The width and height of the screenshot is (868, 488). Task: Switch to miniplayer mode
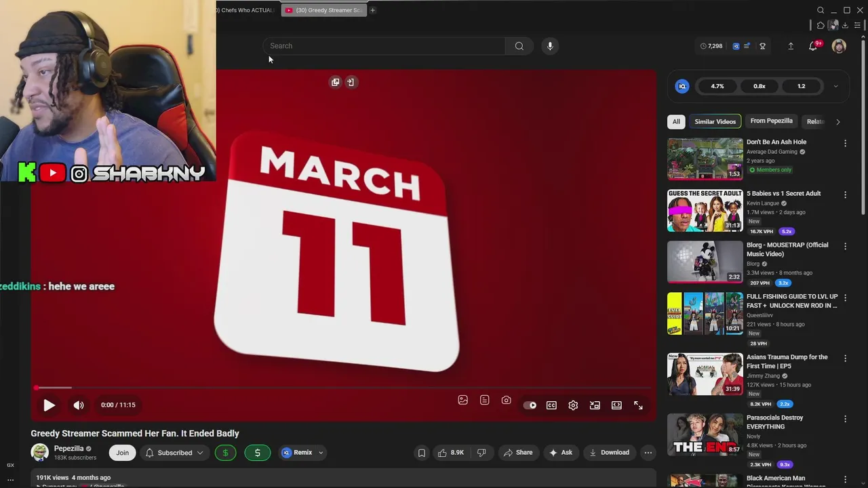tap(595, 405)
